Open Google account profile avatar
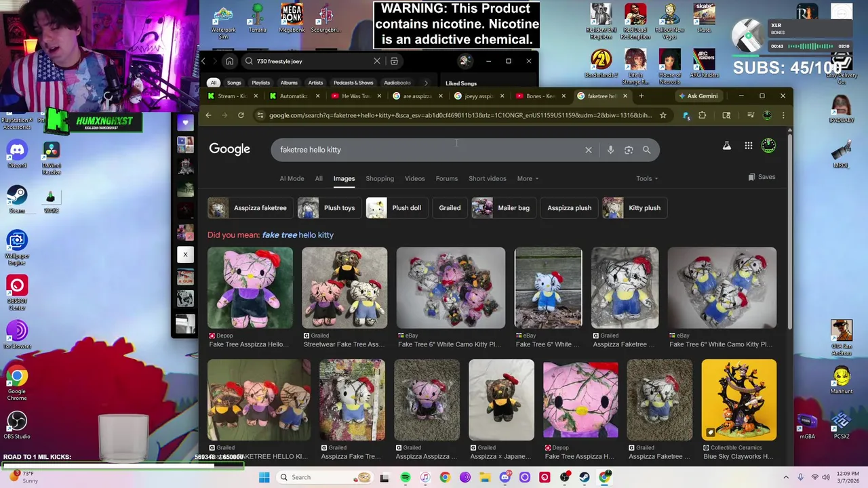The image size is (868, 488). [x=768, y=146]
